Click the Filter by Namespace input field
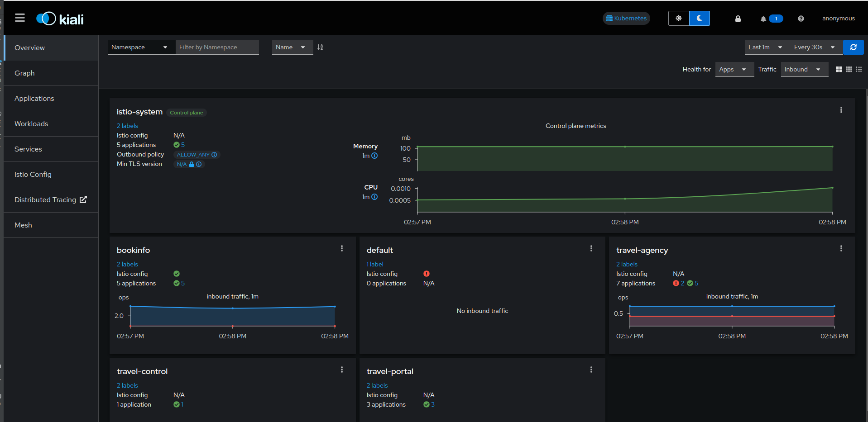The width and height of the screenshot is (868, 422). click(217, 47)
